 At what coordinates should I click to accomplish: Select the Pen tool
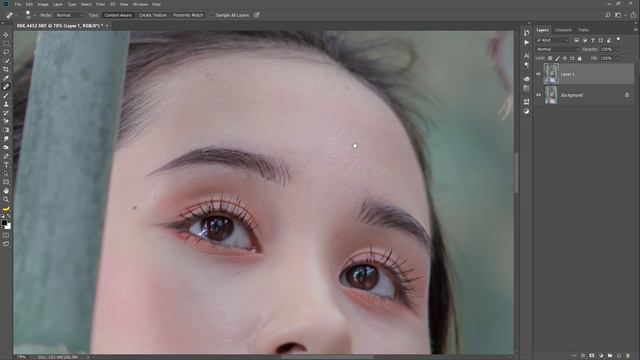[x=6, y=156]
